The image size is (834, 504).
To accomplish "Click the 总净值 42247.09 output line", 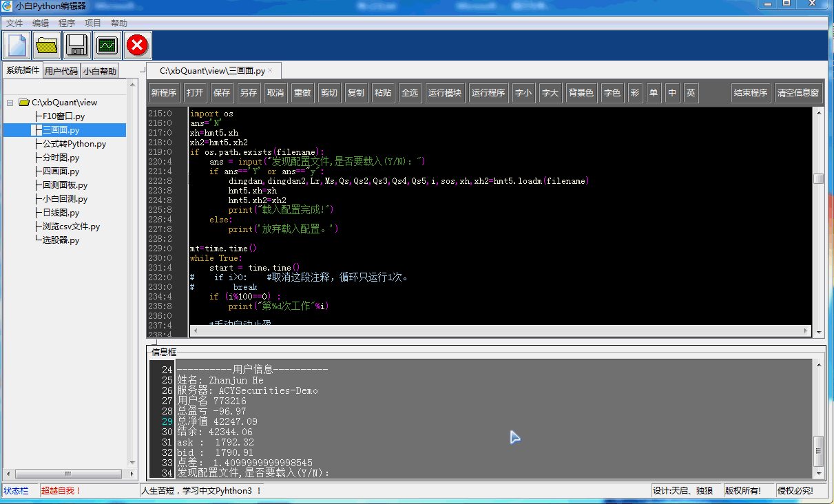I will (217, 421).
